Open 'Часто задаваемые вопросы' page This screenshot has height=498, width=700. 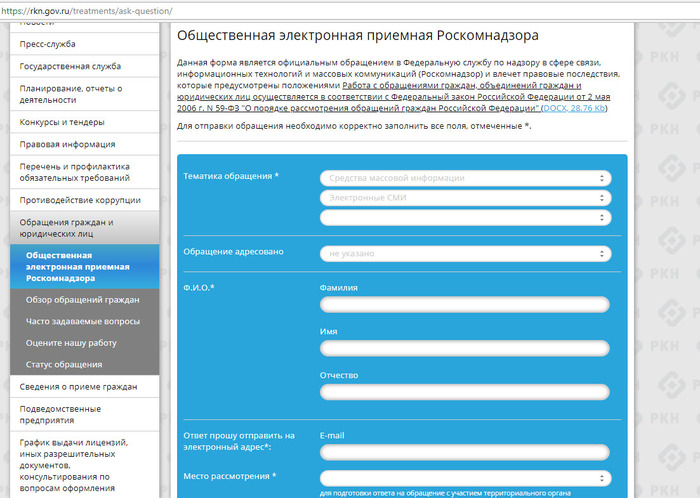83,321
